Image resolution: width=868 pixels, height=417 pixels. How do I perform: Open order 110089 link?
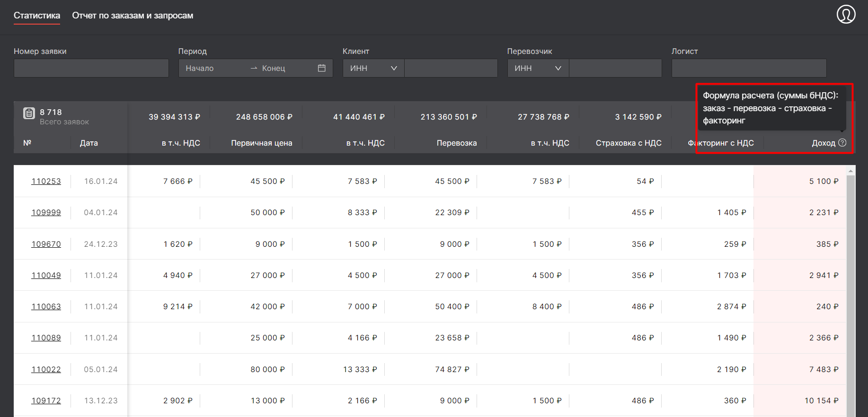pos(46,338)
